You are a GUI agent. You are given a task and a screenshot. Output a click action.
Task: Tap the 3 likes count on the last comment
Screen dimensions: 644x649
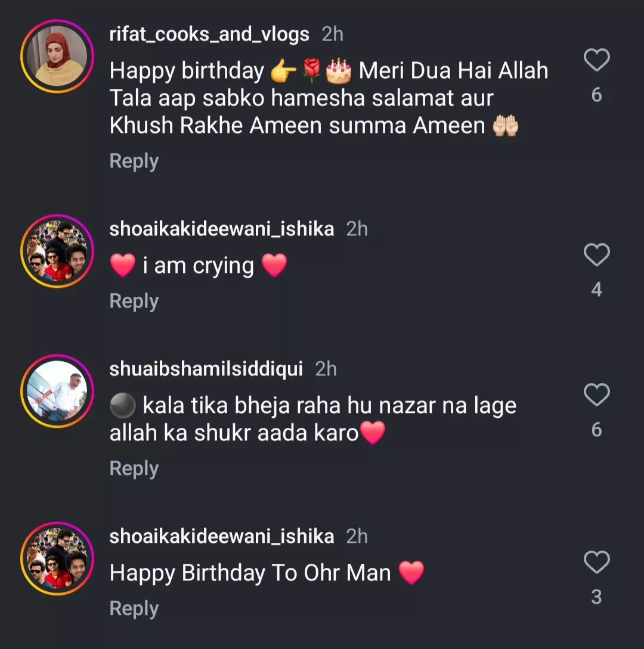(596, 597)
